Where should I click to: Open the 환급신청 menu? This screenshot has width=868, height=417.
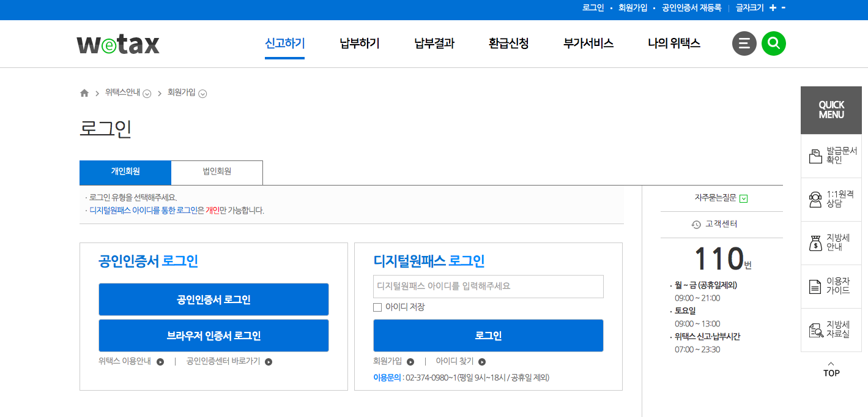pyautogui.click(x=509, y=43)
